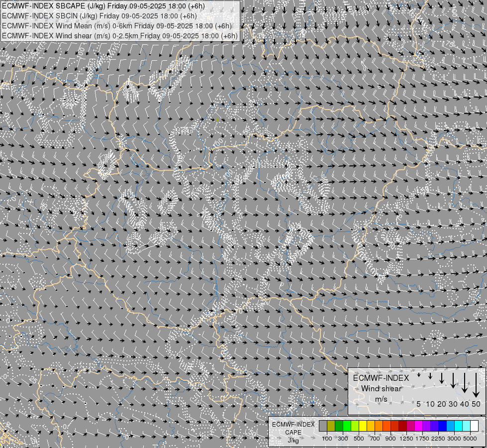Click the 'CAPE' legend label
This screenshot has width=487, height=448.
293,433
